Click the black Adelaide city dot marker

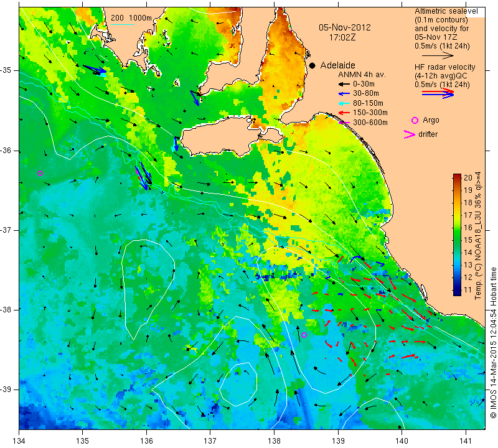312,65
